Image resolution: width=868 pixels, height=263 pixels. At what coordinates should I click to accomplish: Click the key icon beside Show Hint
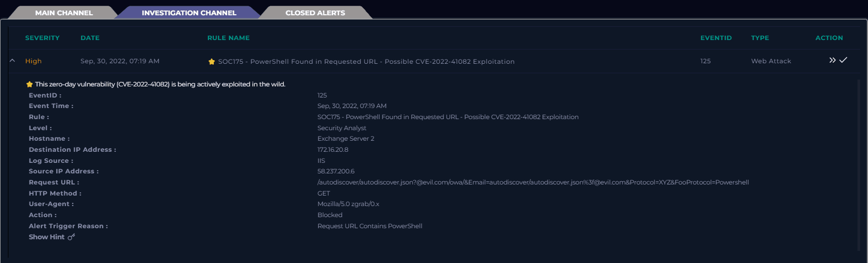71,237
